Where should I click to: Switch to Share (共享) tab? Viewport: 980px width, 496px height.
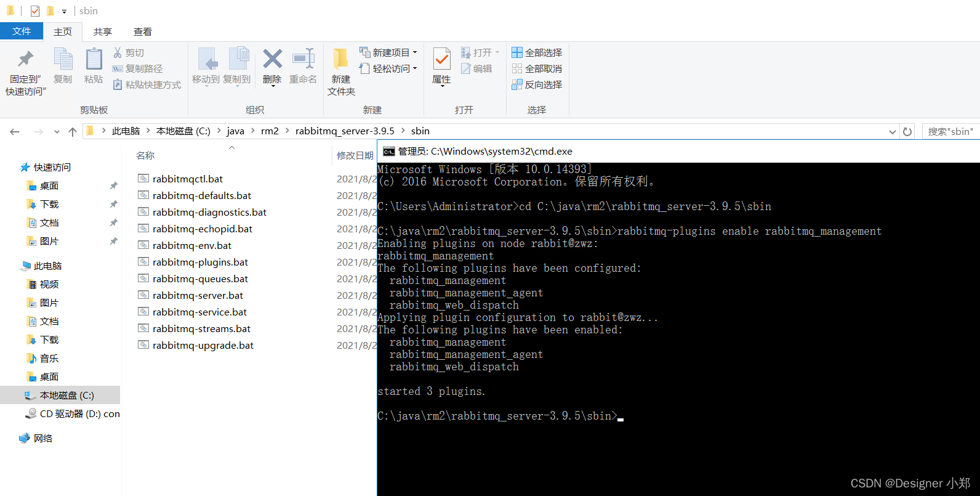[x=103, y=31]
